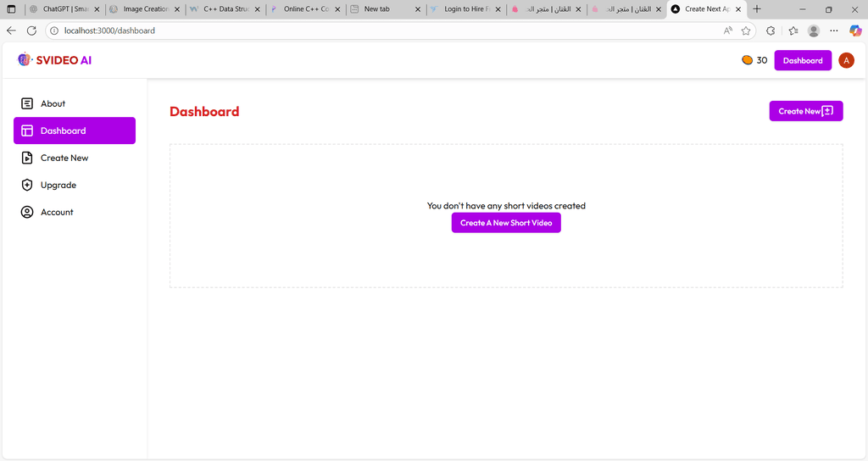
Task: Click the SVIDEO AI logo
Action: click(x=54, y=60)
